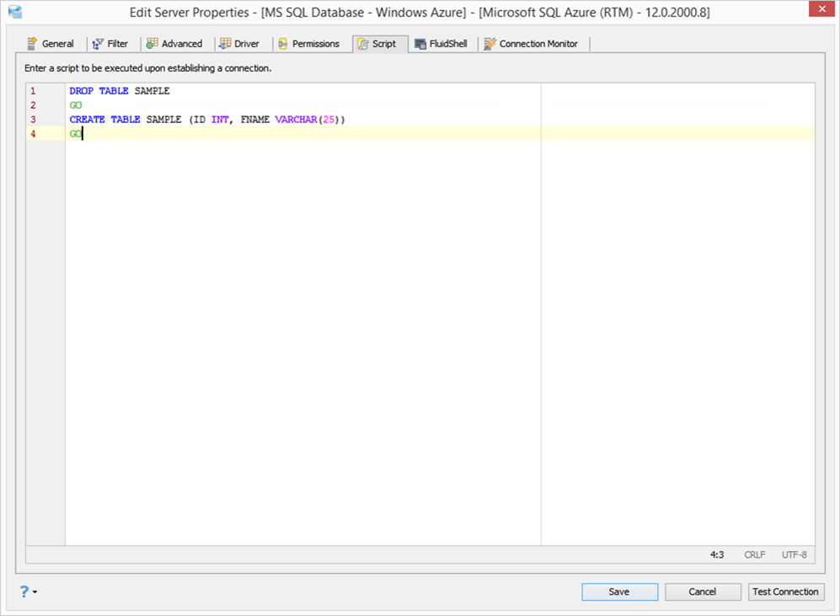Click the CRLF line ending indicator
Screen dimensions: 840x616
point(754,555)
